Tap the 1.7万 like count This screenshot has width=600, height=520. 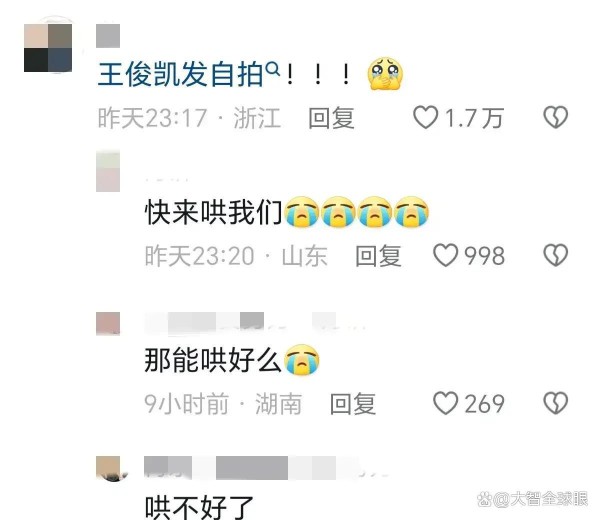pyautogui.click(x=474, y=117)
